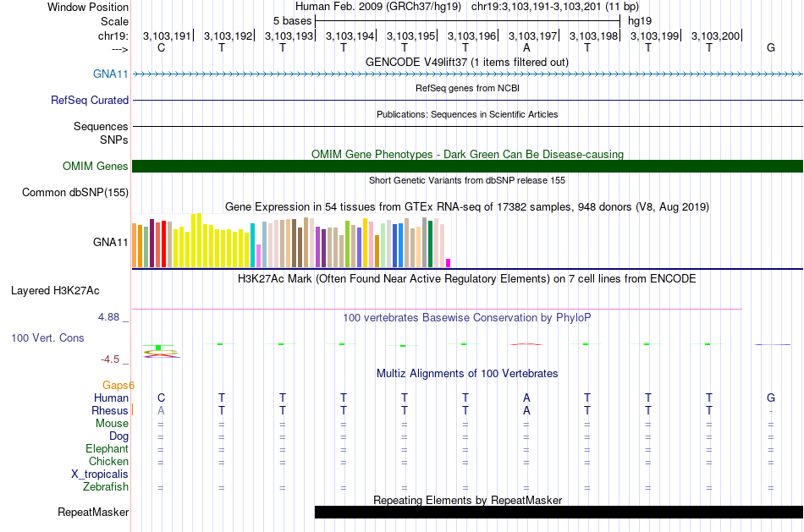This screenshot has width=804, height=532.
Task: Click the Human species row label
Action: (x=111, y=398)
